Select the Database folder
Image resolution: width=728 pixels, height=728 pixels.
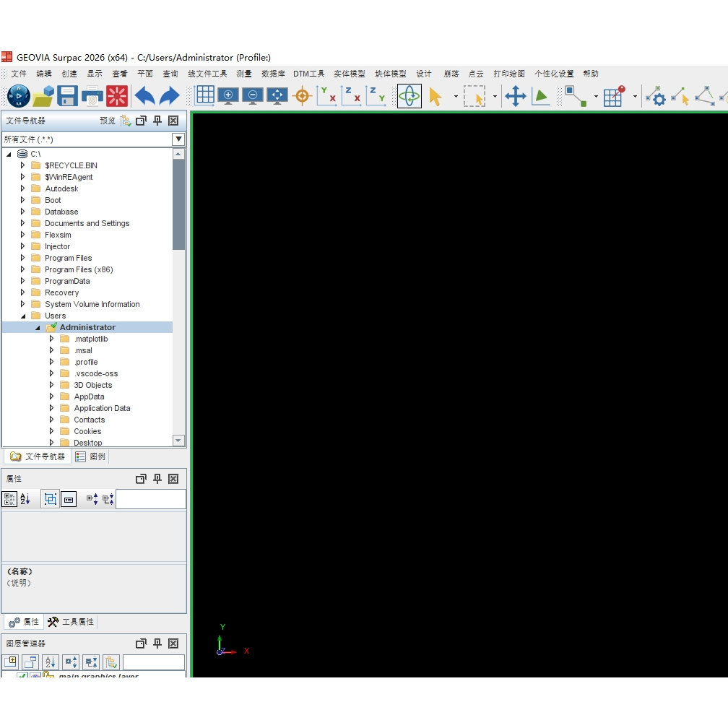tap(61, 212)
